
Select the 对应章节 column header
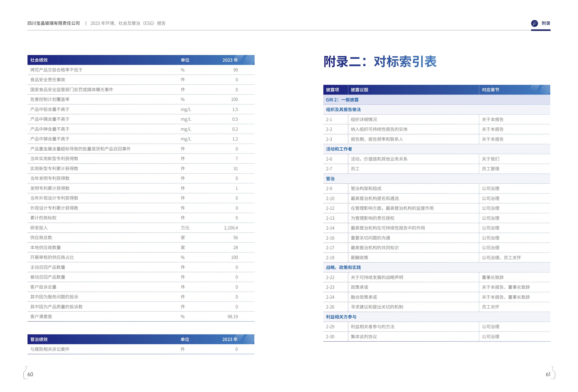(x=490, y=90)
